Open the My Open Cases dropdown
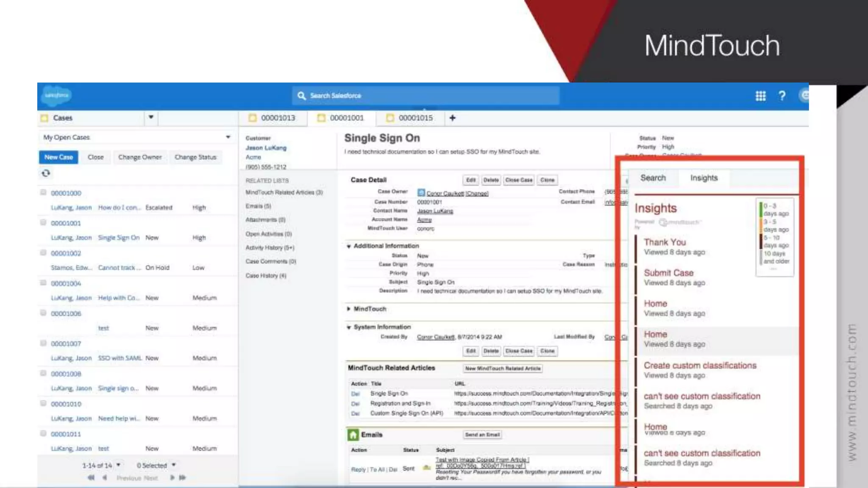 pos(228,137)
